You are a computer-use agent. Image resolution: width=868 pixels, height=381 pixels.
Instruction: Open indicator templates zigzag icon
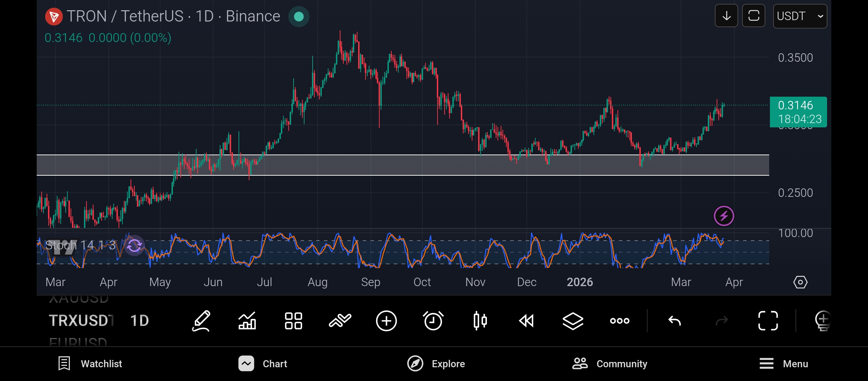[340, 321]
